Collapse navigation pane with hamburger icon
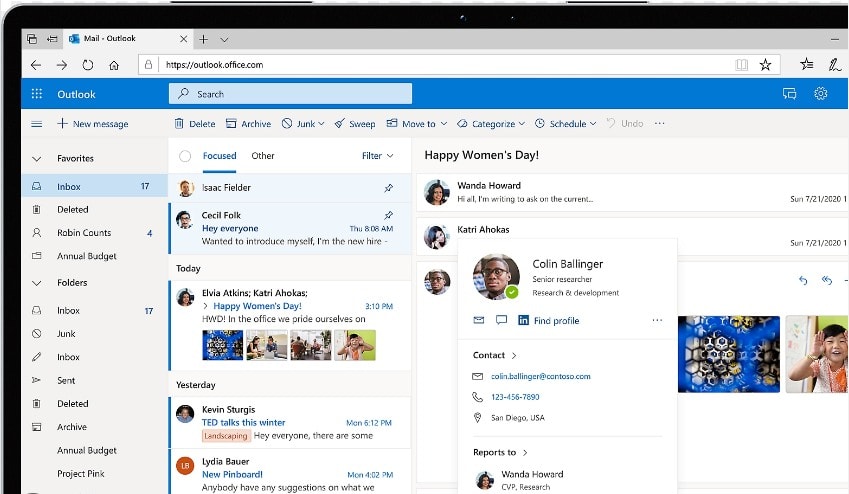 pyautogui.click(x=37, y=124)
